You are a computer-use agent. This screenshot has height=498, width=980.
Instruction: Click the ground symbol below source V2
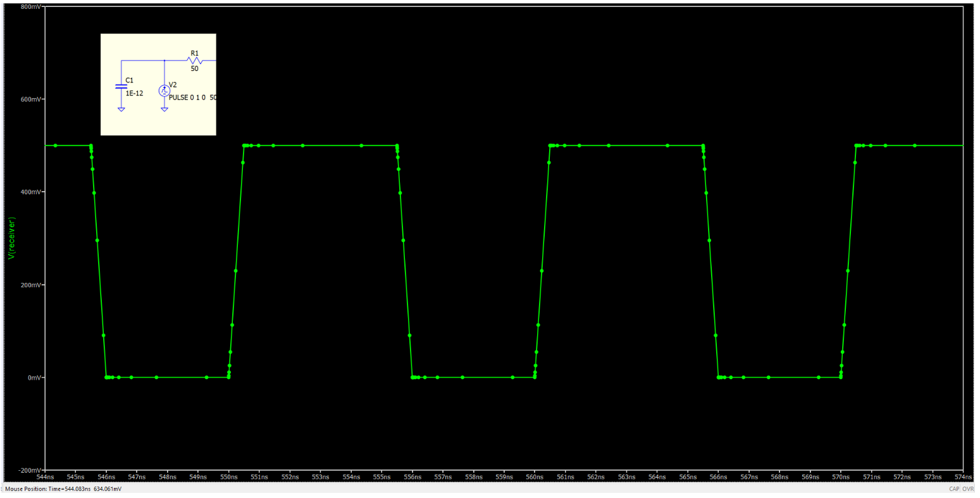pyautogui.click(x=164, y=109)
